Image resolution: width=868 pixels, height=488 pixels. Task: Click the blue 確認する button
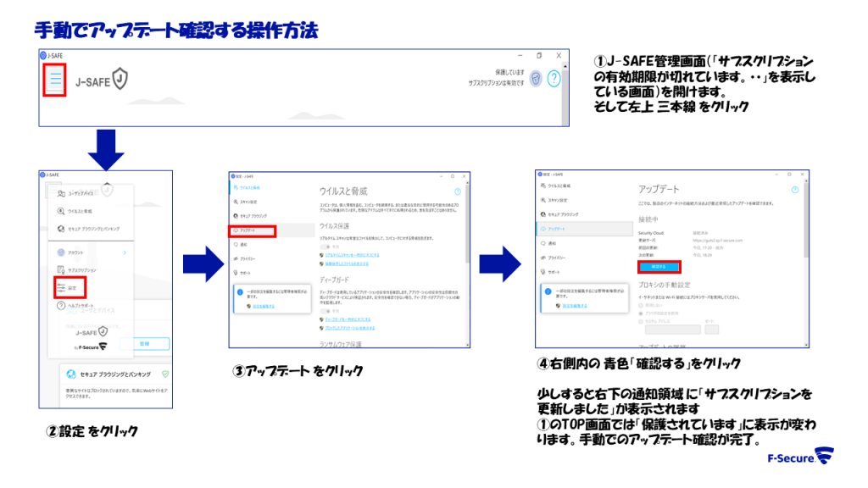point(659,267)
